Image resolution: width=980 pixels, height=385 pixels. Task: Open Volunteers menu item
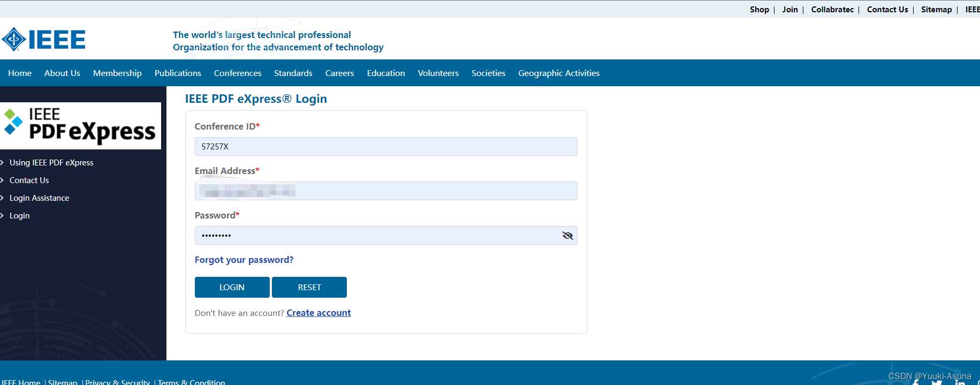point(438,73)
